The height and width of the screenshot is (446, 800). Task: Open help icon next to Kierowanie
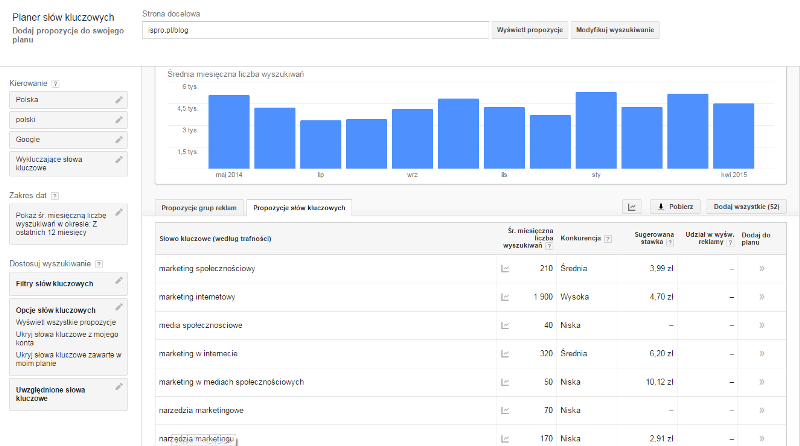[x=55, y=84]
